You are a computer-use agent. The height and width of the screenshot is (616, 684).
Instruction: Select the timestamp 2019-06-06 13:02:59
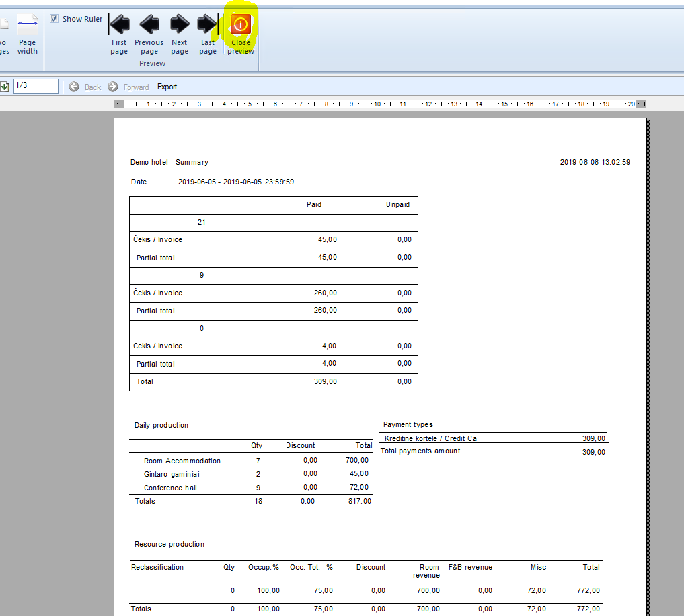point(595,162)
